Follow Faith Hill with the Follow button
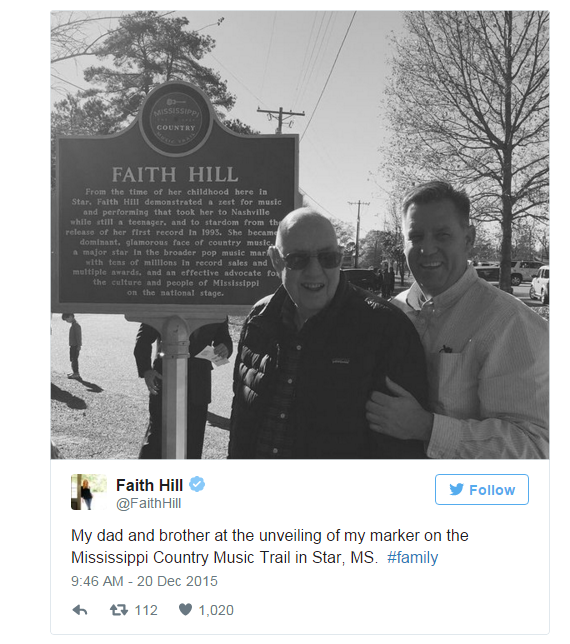Image resolution: width=570 pixels, height=644 pixels. click(x=482, y=489)
